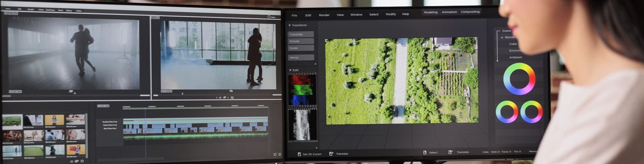Select the woman with red board clip
This screenshot has height=164, width=644.
tap(76, 150)
